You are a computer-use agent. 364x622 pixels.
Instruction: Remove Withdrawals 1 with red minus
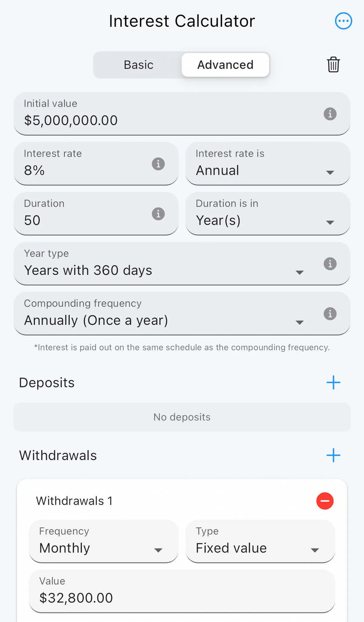coord(325,501)
